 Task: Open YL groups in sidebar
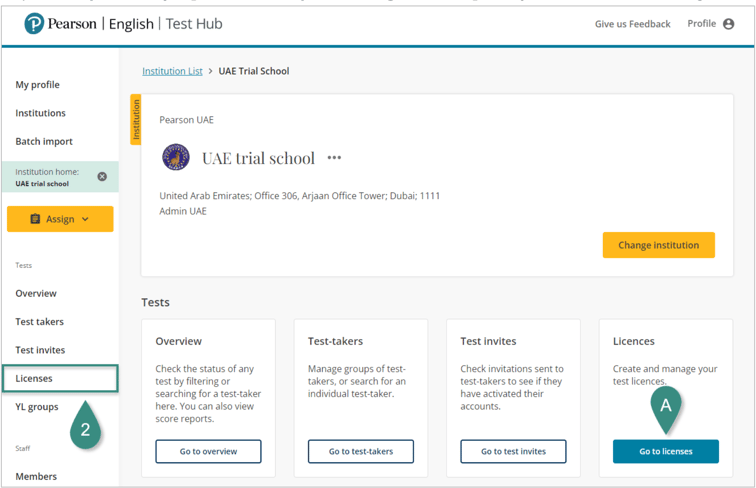point(37,407)
